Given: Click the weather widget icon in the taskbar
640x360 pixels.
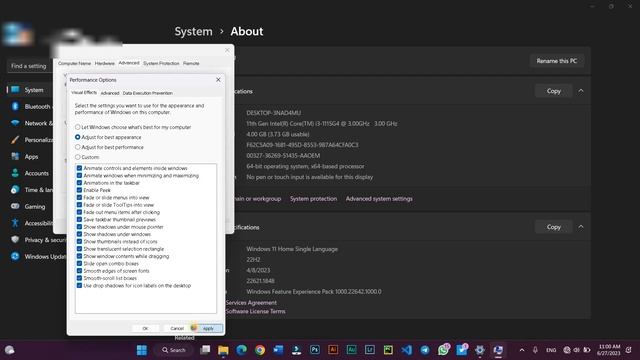Looking at the screenshot, I should point(10,350).
